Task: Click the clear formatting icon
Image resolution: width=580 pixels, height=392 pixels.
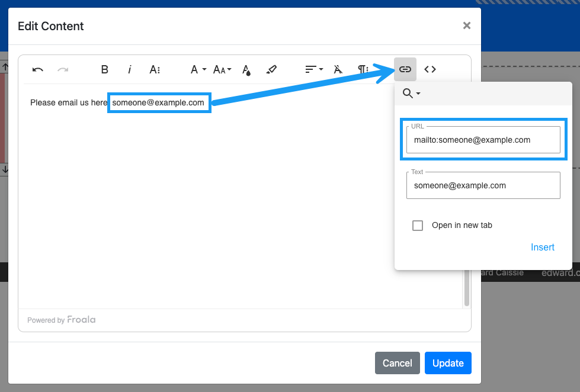Action: click(x=338, y=69)
